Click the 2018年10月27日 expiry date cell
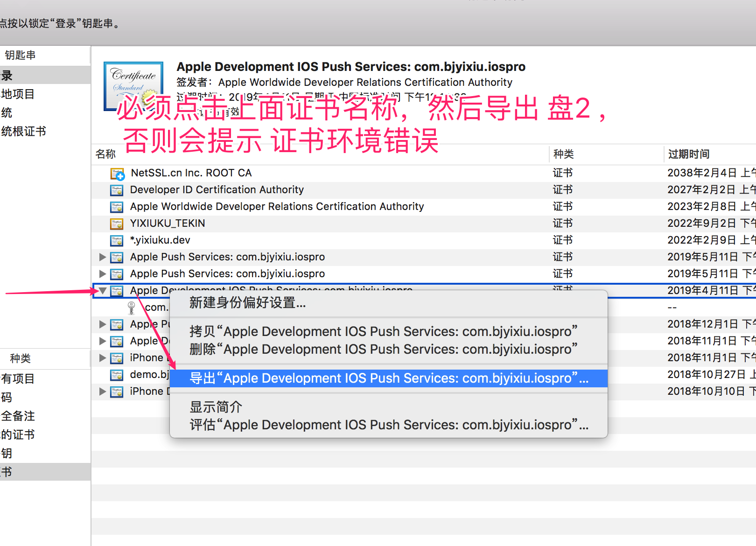Screen dimensions: 756x546 tap(711, 375)
